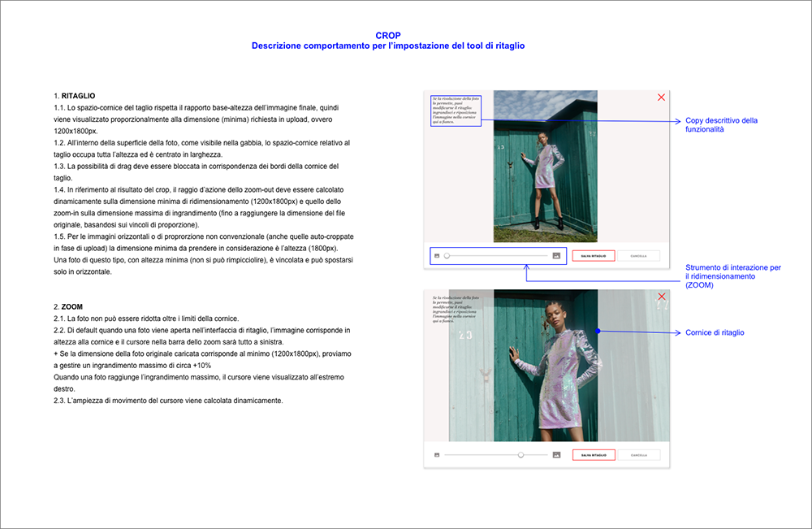Close the top crop dialog with red X
812x529 pixels.
661,98
